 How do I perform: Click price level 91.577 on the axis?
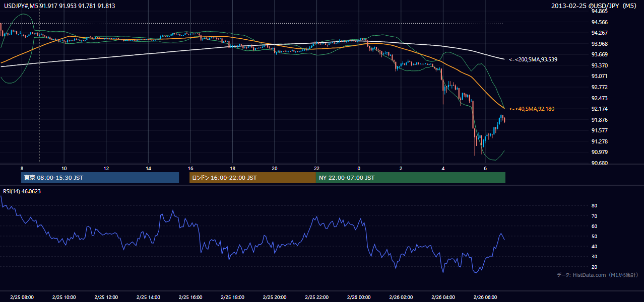click(x=599, y=130)
